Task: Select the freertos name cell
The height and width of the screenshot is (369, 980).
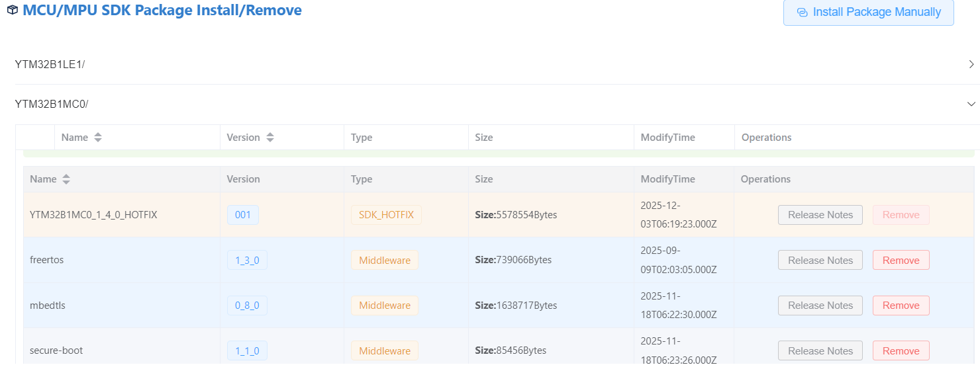Action: pyautogui.click(x=122, y=260)
